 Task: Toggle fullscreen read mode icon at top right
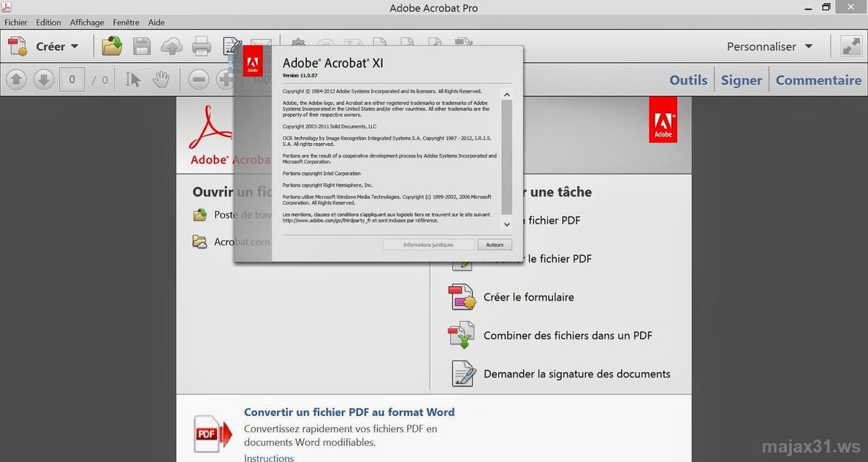click(850, 46)
